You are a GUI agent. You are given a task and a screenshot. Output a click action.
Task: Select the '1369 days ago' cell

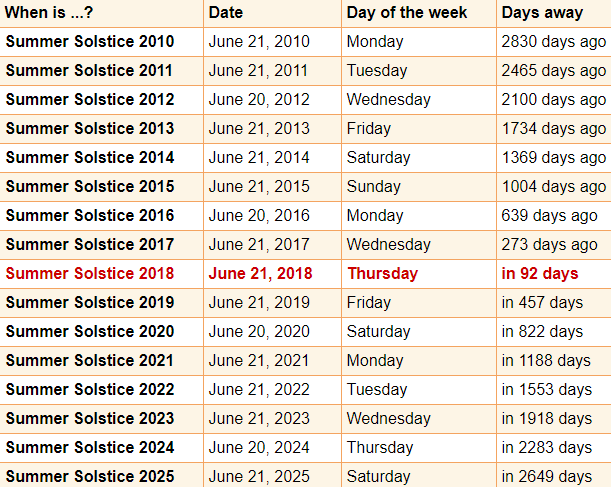(553, 157)
